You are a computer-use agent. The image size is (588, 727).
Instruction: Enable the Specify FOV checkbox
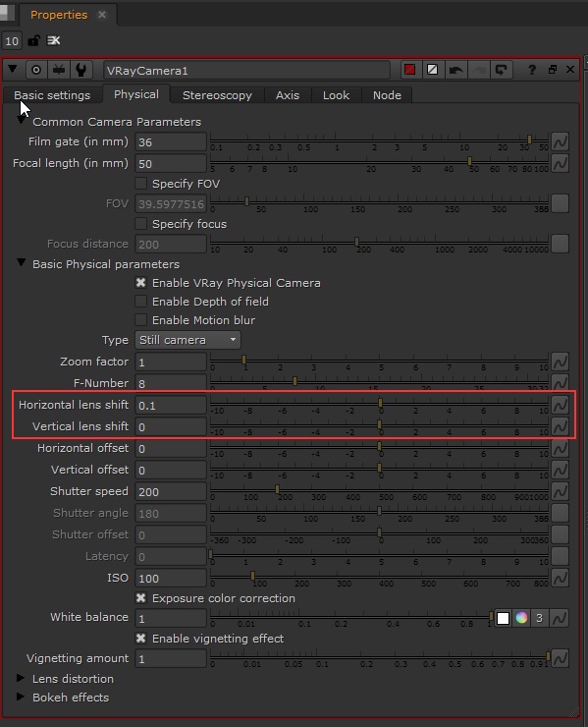tap(140, 184)
